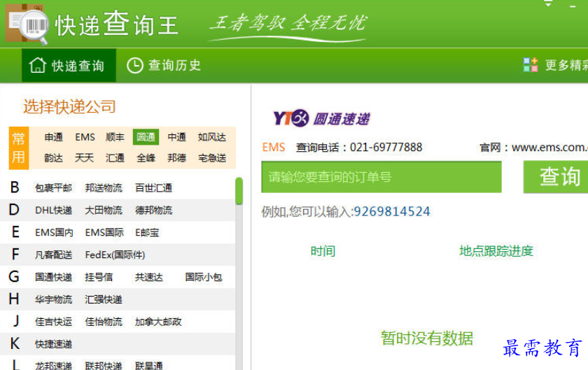Choose 汇强快递 in row H

pyautogui.click(x=104, y=299)
